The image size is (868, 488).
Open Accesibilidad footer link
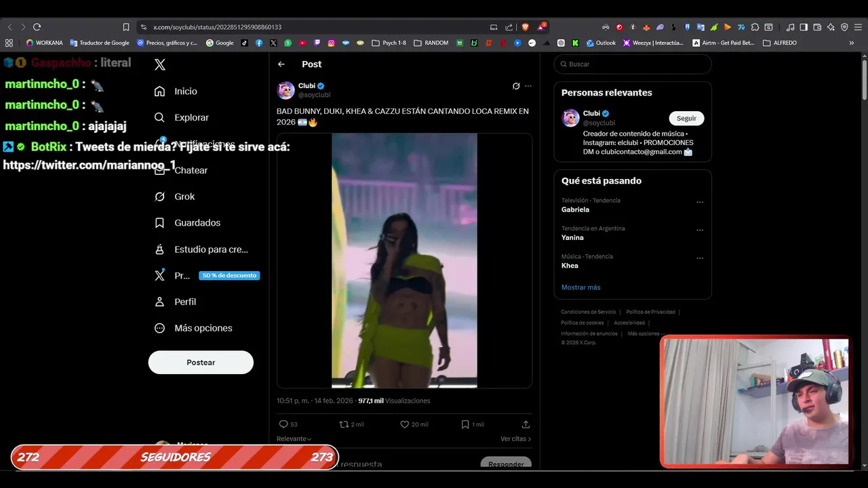[x=629, y=323]
